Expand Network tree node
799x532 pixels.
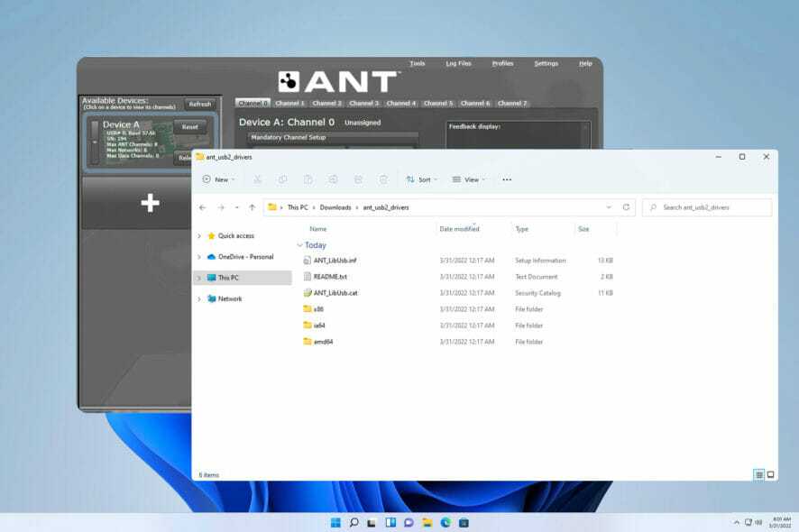point(199,299)
